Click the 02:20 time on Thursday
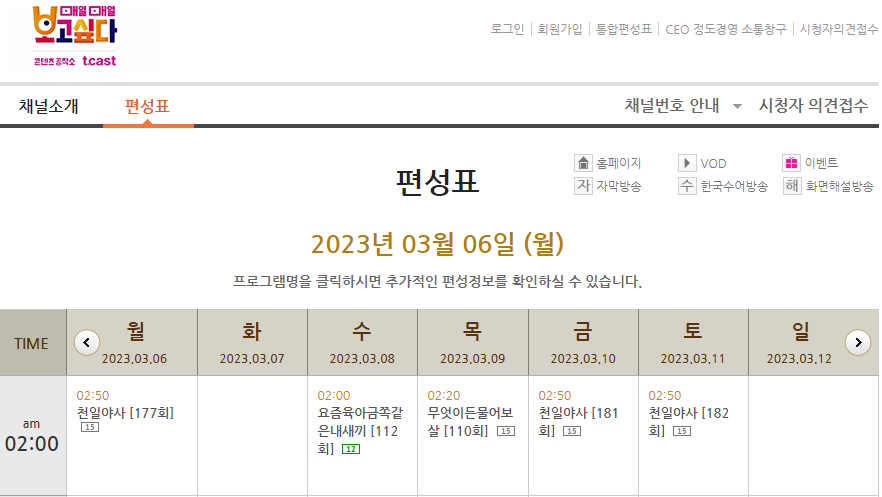 (x=444, y=395)
